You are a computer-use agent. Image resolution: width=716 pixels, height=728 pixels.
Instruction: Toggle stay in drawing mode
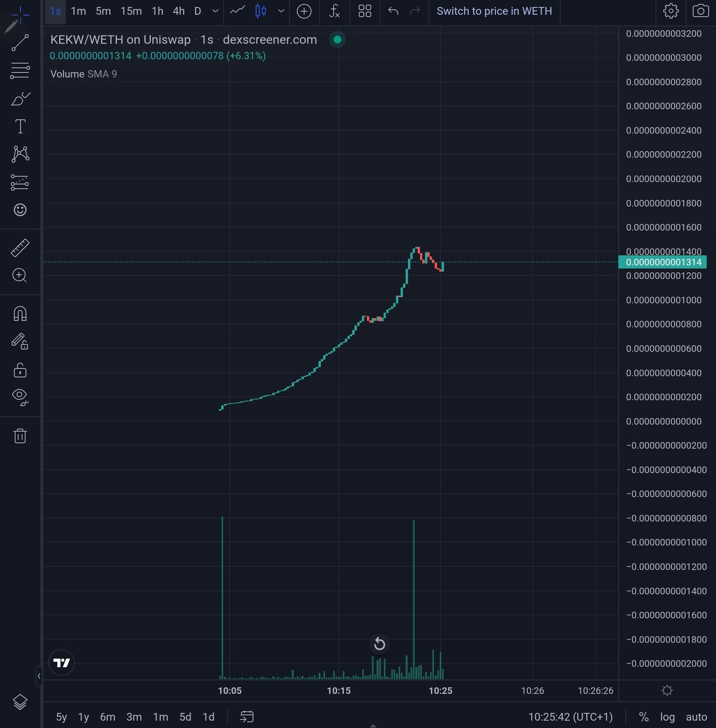(20, 341)
